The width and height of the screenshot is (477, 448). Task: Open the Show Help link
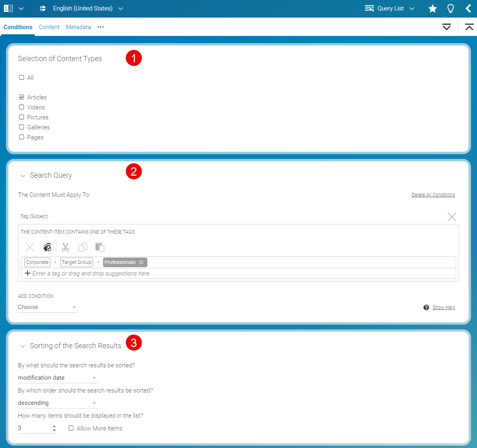point(443,307)
